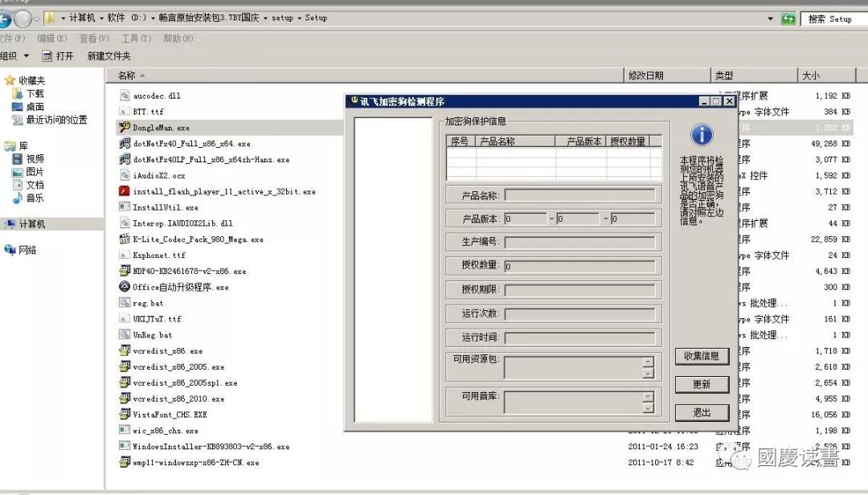Expand address bar history dropdown arrow
The height and width of the screenshot is (495, 868).
pos(770,18)
